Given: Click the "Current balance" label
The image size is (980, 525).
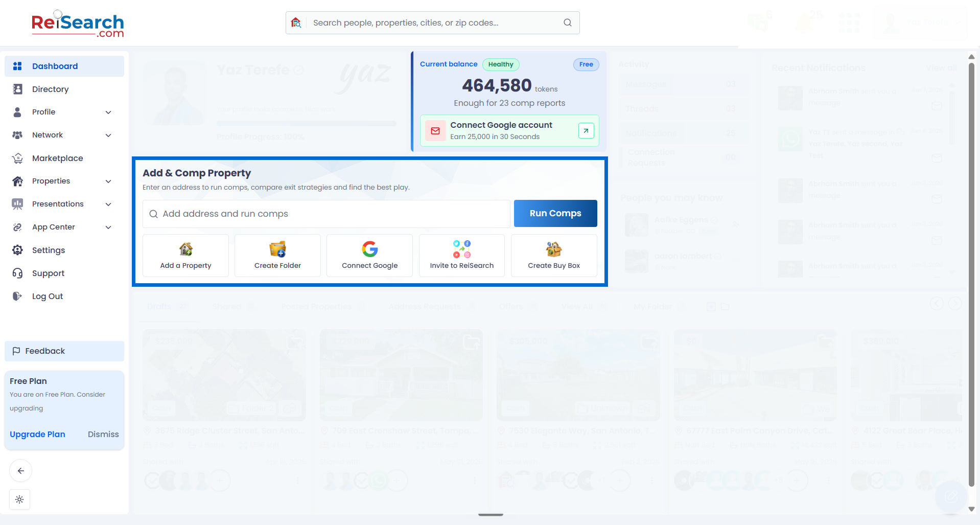Looking at the screenshot, I should [x=449, y=64].
